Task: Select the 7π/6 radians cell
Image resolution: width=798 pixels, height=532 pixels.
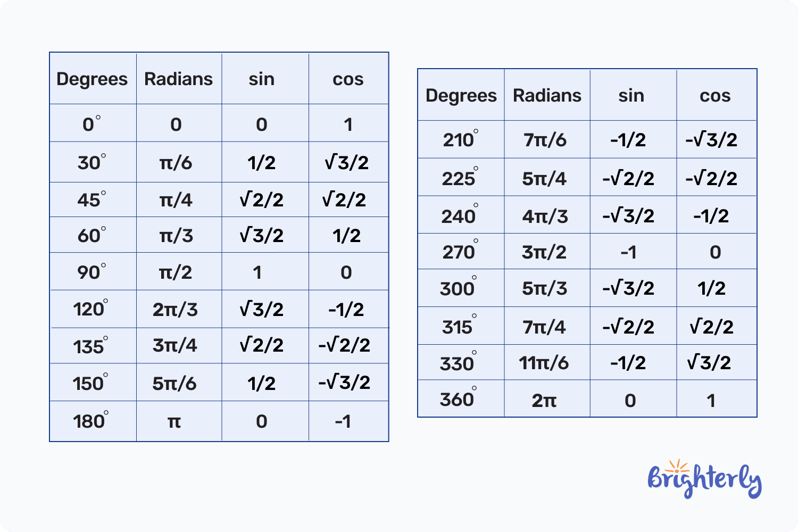Action: (x=545, y=140)
